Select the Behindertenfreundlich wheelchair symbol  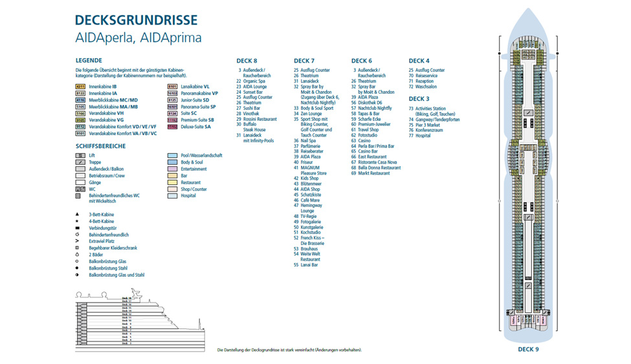[78, 235]
